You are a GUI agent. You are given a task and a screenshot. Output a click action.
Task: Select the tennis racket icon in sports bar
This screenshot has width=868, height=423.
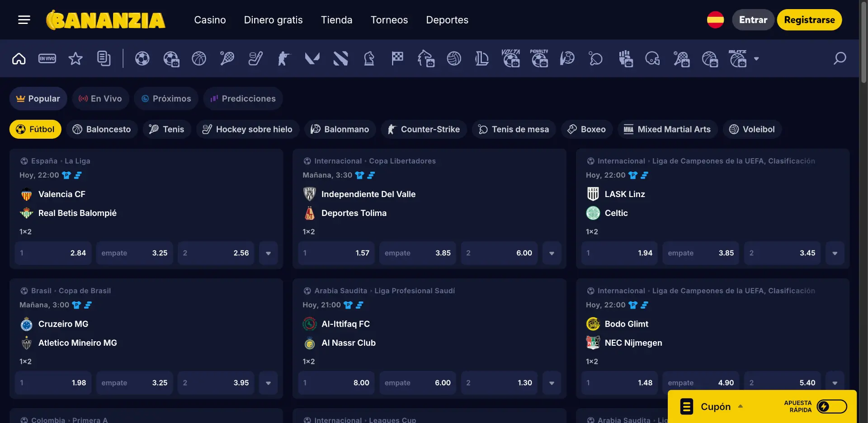(227, 58)
